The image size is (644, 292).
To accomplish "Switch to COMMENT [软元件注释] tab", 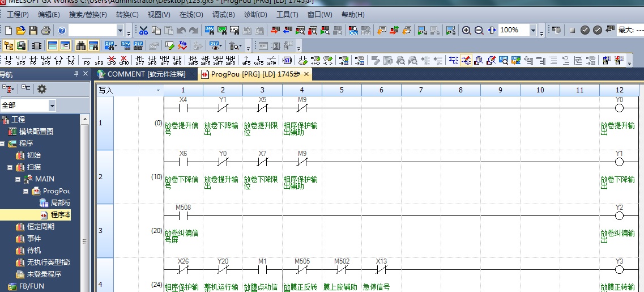I will coord(146,74).
